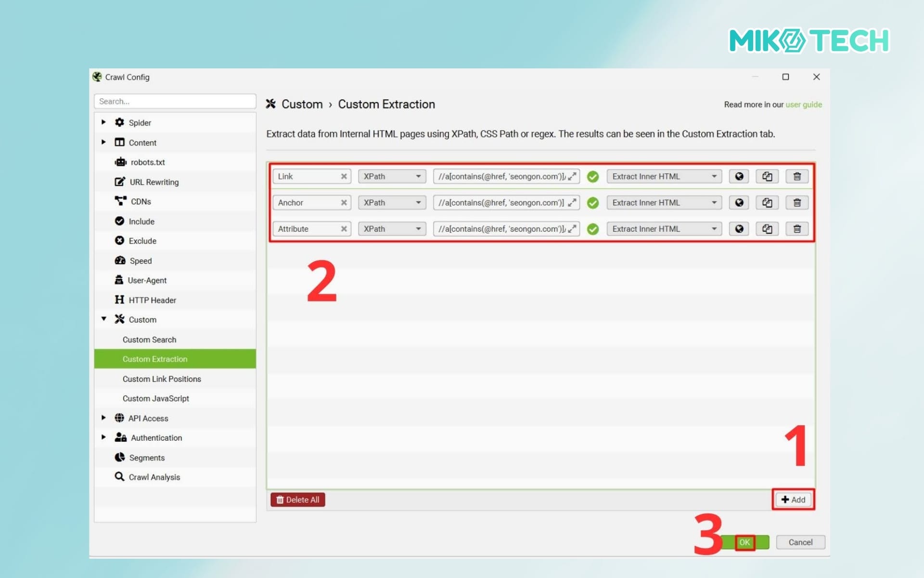Open the user guide link

803,105
